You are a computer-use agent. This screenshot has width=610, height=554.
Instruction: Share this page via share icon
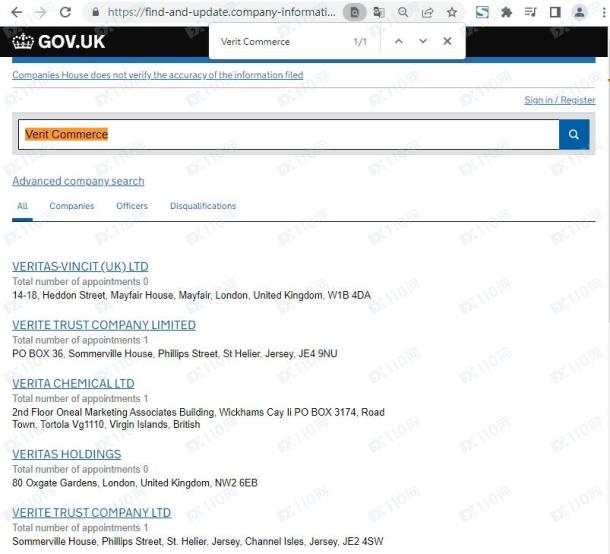(x=427, y=12)
